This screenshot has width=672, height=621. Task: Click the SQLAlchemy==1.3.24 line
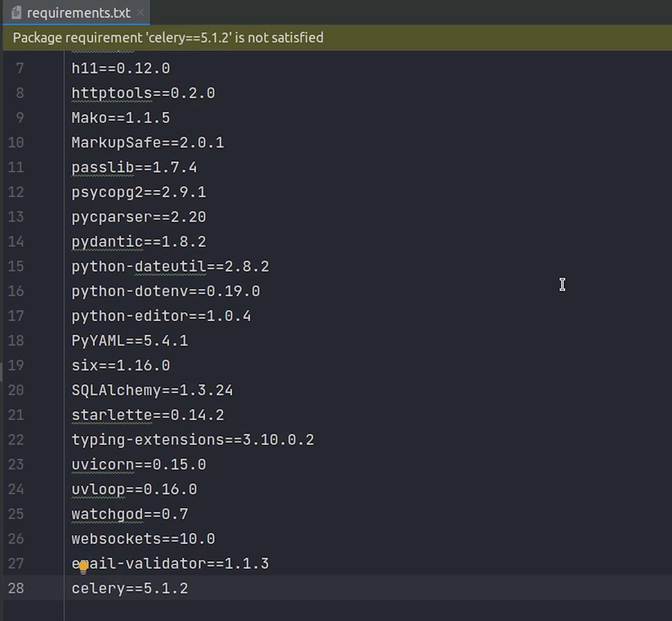[x=152, y=390]
